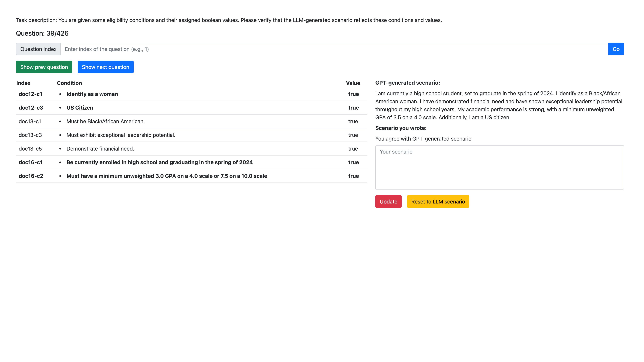Click the Condition column header
Image resolution: width=644 pixels, height=362 pixels.
pyautogui.click(x=69, y=83)
